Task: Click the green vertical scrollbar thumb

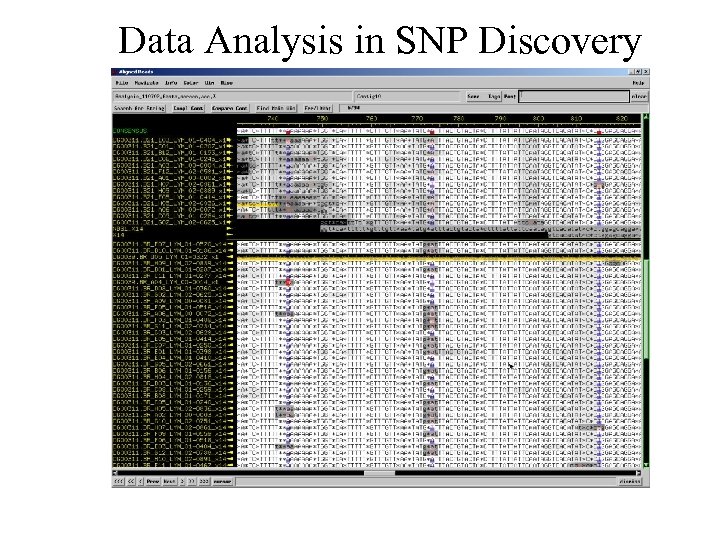Action: tap(646, 309)
